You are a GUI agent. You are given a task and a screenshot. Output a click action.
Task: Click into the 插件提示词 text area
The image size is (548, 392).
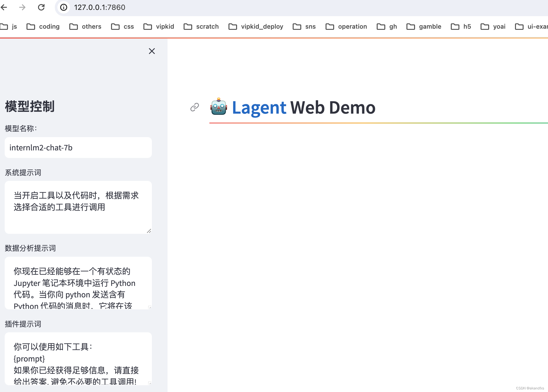(x=78, y=359)
